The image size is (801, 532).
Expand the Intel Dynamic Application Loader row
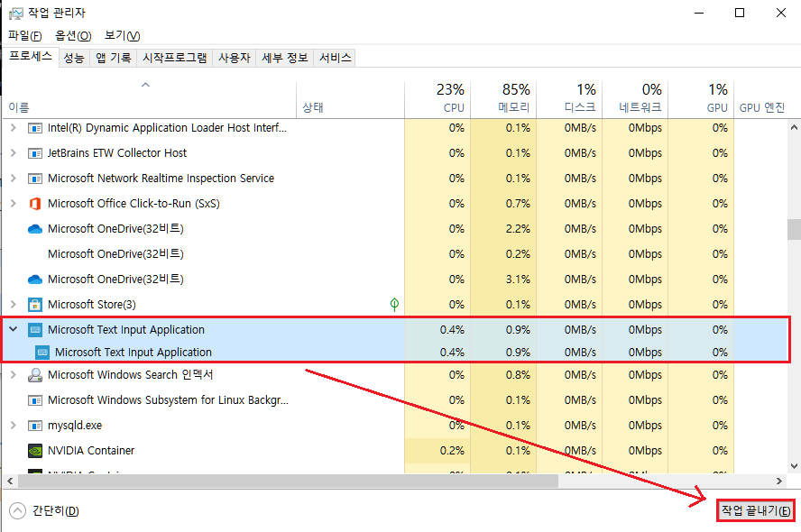(x=14, y=128)
